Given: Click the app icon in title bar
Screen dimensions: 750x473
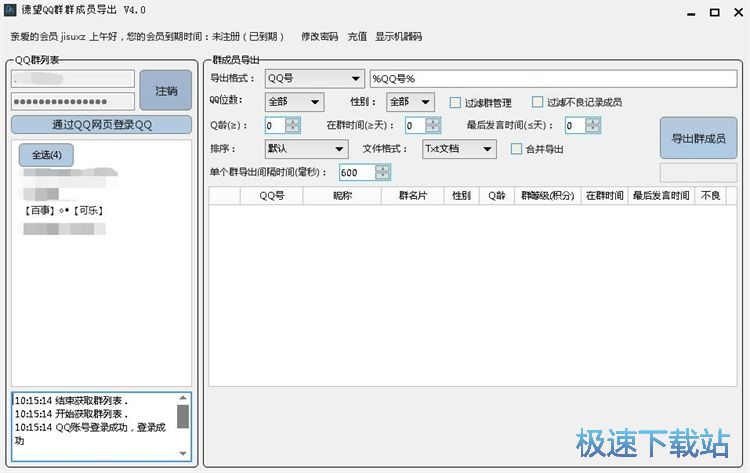Looking at the screenshot, I should 11,11.
